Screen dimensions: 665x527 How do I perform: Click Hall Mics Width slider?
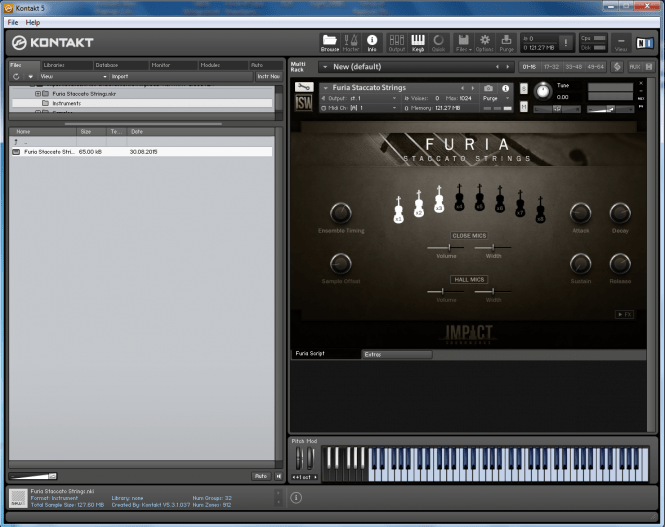click(x=493, y=291)
